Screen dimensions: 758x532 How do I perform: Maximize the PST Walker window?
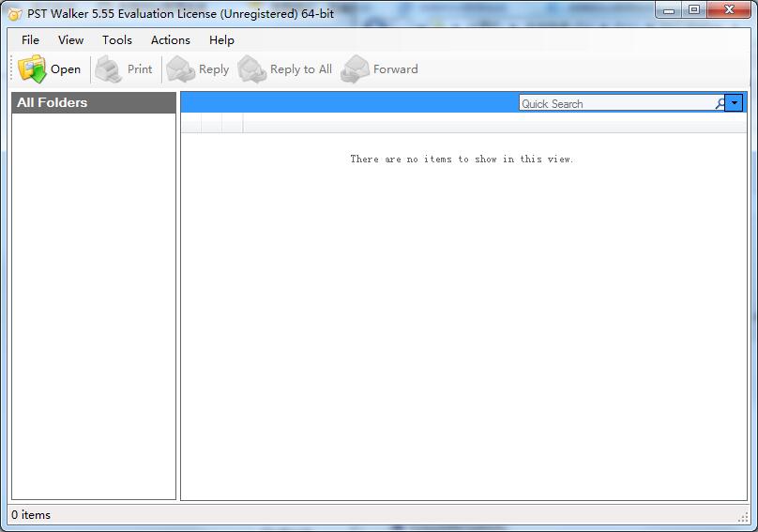694,10
